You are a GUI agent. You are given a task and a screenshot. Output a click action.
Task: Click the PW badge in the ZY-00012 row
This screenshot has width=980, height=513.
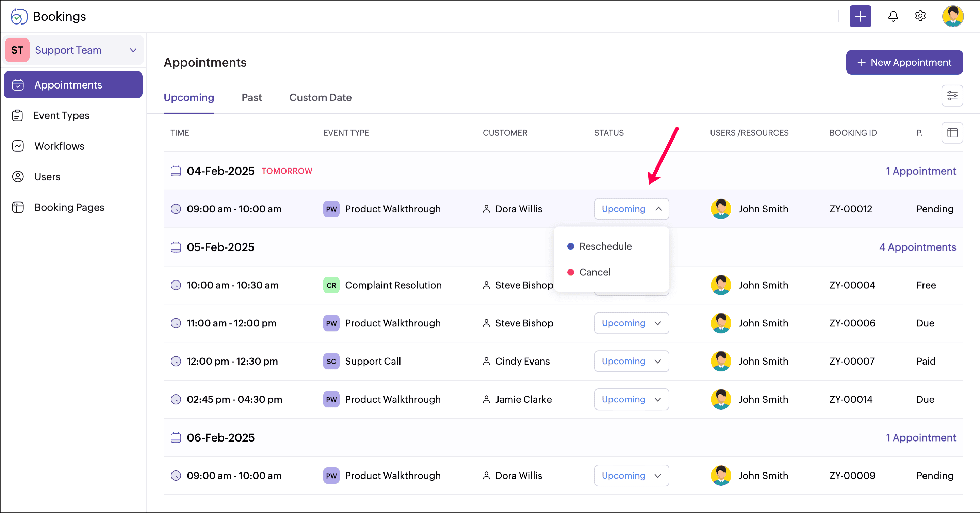[x=331, y=209]
